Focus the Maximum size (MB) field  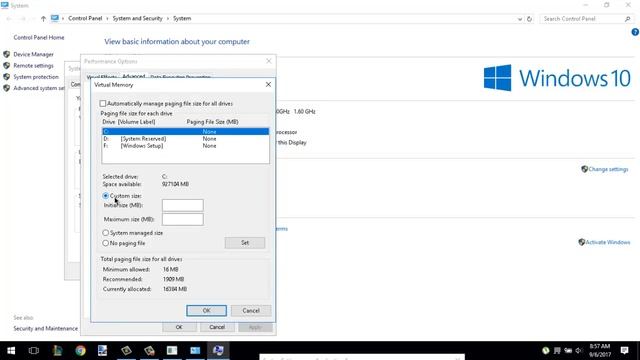click(x=182, y=219)
